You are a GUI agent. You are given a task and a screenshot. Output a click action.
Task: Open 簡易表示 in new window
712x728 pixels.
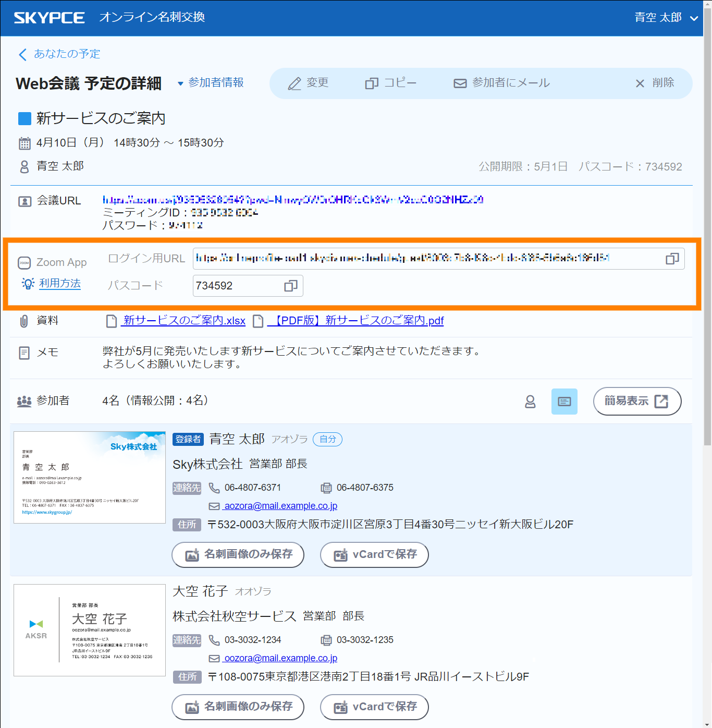click(x=636, y=401)
